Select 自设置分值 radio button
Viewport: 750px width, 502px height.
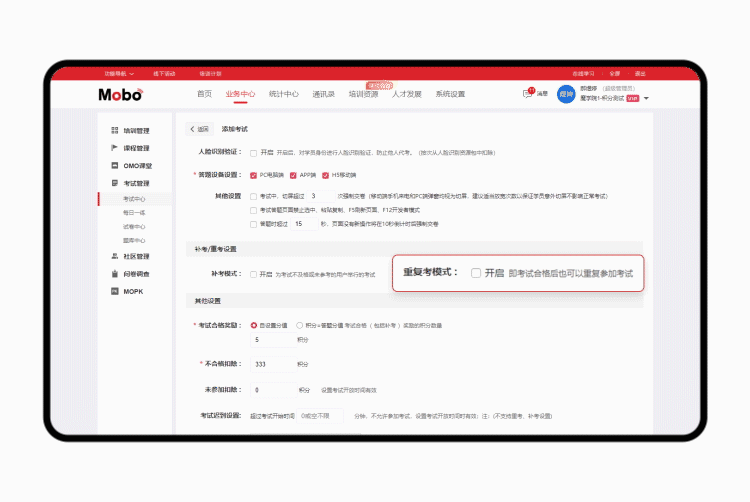coord(251,325)
